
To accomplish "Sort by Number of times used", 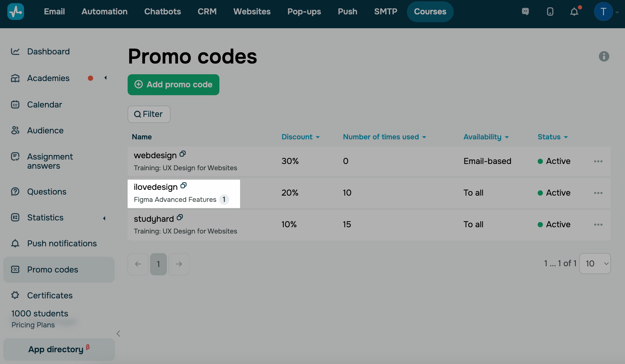I will pyautogui.click(x=384, y=137).
